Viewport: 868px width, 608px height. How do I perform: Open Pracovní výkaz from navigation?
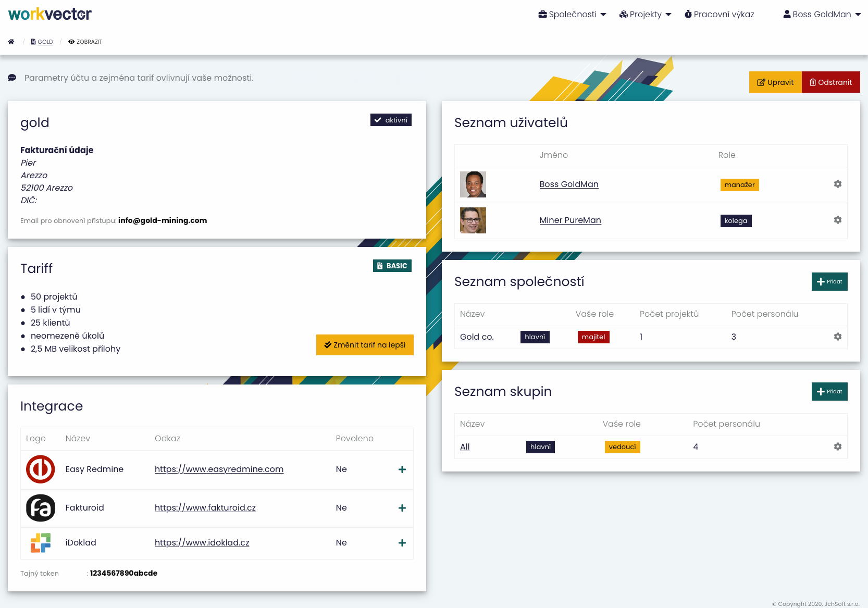[x=720, y=15]
